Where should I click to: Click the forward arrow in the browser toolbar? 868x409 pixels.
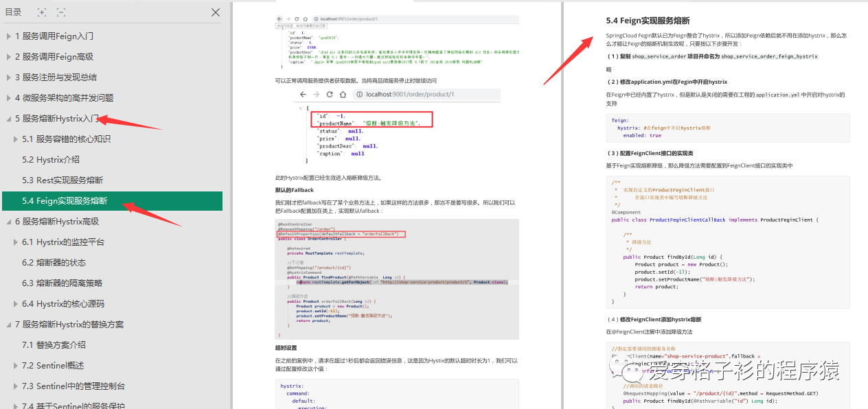316,94
